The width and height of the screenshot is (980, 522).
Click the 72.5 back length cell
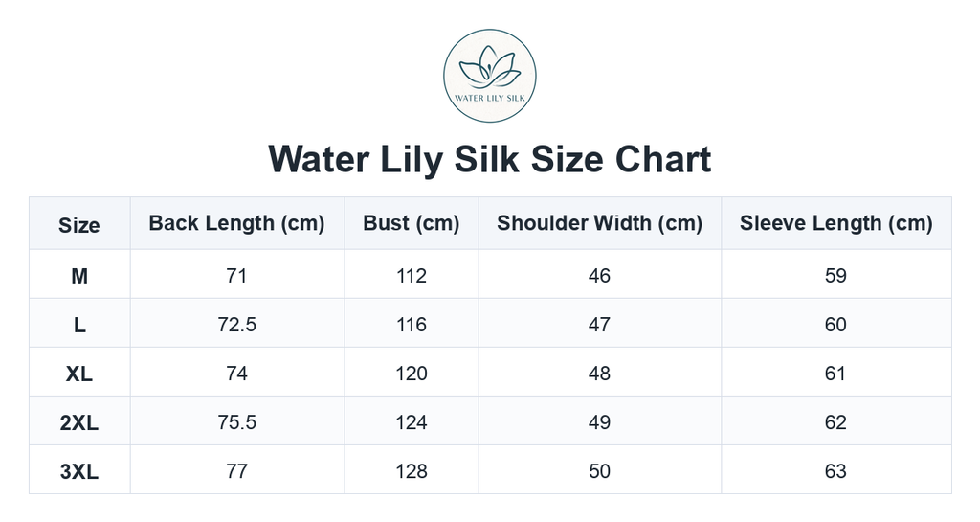(237, 325)
